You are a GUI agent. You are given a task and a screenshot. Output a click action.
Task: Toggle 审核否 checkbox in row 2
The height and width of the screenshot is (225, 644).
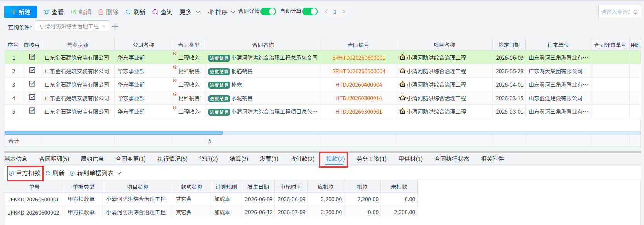point(32,70)
